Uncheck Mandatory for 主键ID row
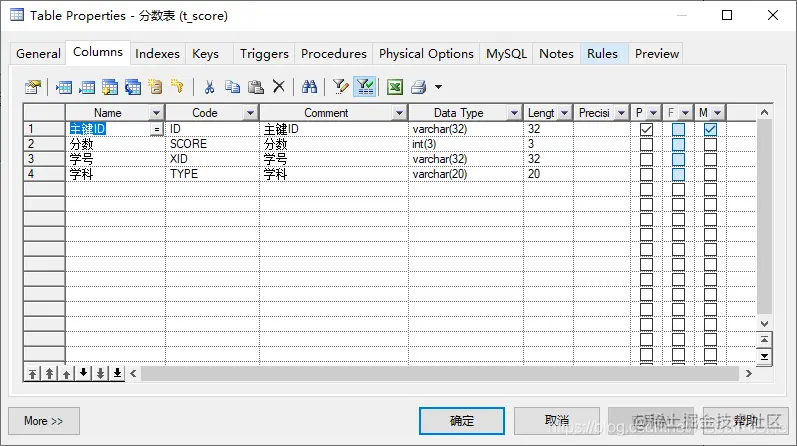Image resolution: width=797 pixels, height=446 pixels. (711, 129)
